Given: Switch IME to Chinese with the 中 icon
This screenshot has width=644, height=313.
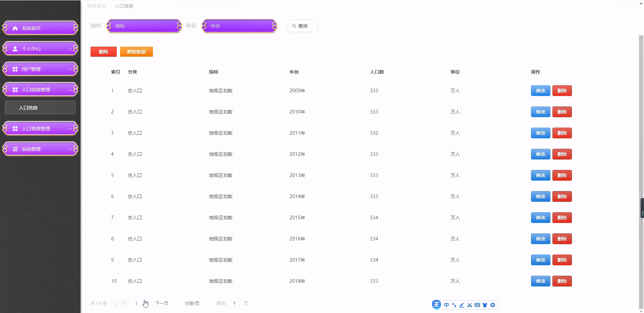Looking at the screenshot, I should pyautogui.click(x=446, y=305).
